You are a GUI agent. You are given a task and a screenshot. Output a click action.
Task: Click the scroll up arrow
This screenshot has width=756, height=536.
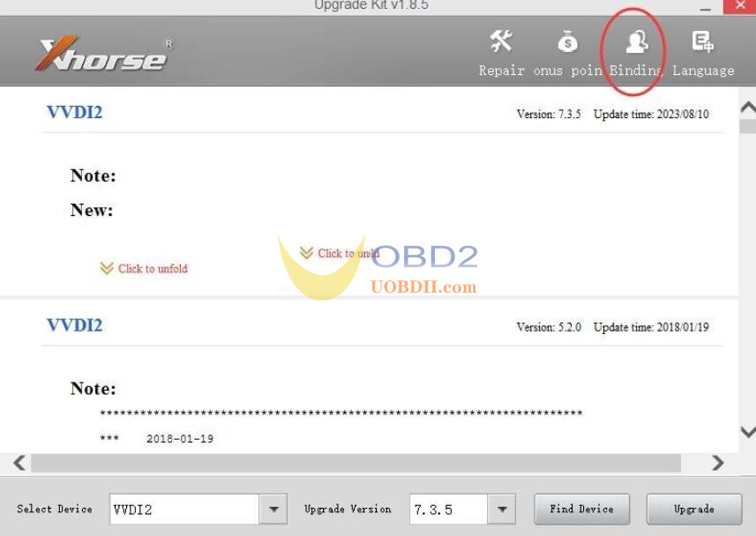pos(748,108)
